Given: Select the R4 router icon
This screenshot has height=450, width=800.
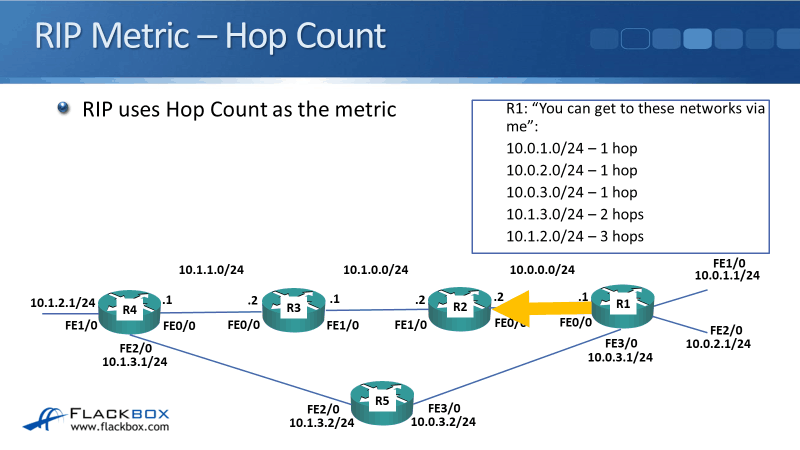Looking at the screenshot, I should (x=130, y=311).
